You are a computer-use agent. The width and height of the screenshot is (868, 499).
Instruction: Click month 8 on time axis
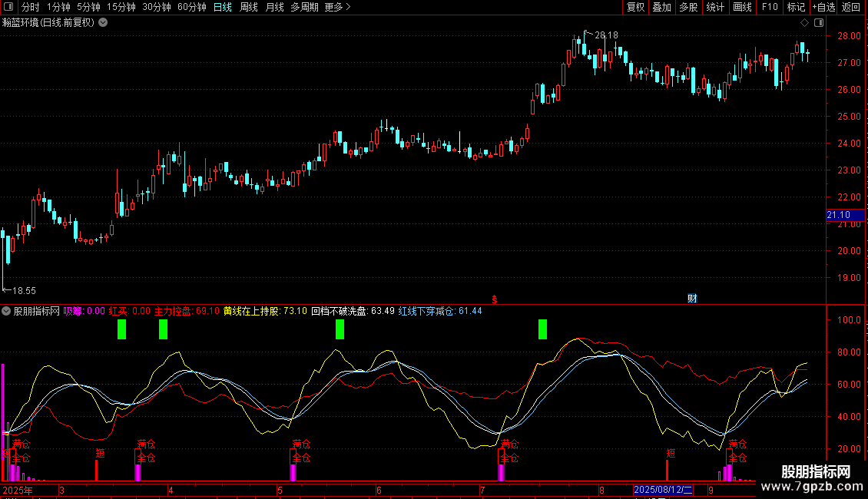(601, 490)
